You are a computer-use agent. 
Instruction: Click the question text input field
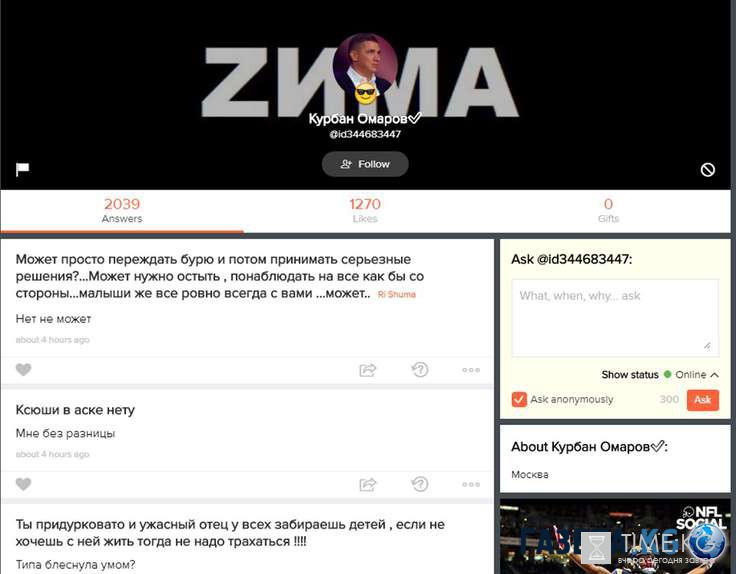pos(615,318)
